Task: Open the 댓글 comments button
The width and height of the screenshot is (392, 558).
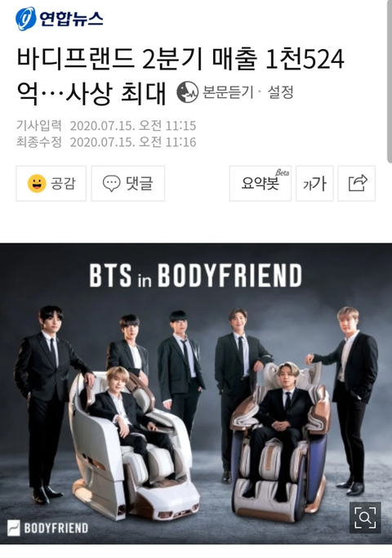Action: click(x=127, y=183)
